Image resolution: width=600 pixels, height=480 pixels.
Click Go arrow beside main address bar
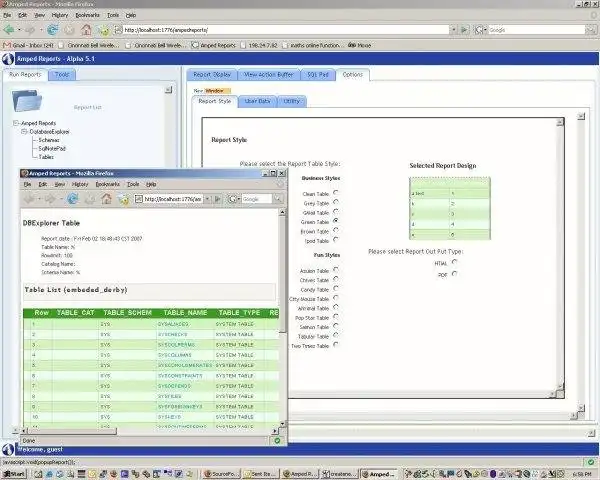tap(465, 29)
